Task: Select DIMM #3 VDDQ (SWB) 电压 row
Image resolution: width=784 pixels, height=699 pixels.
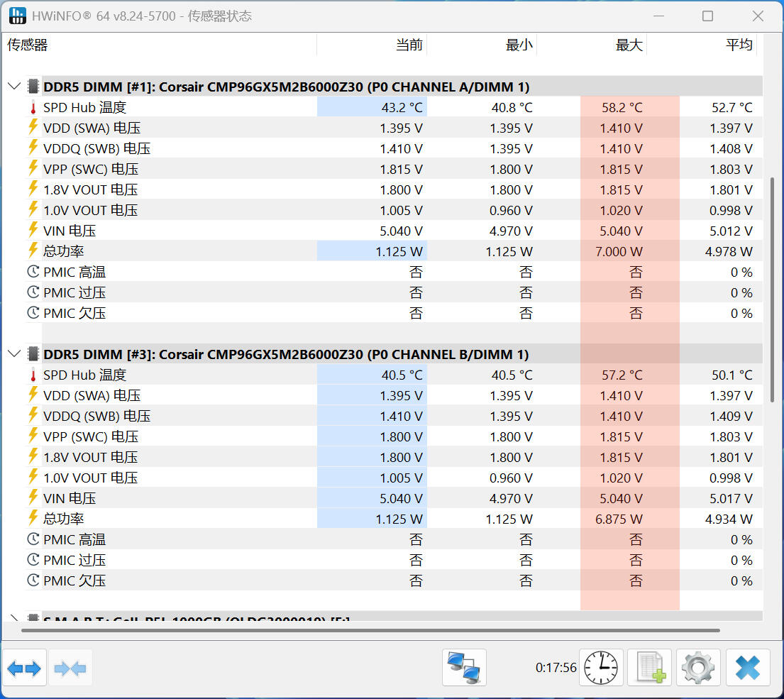Action: [x=394, y=416]
